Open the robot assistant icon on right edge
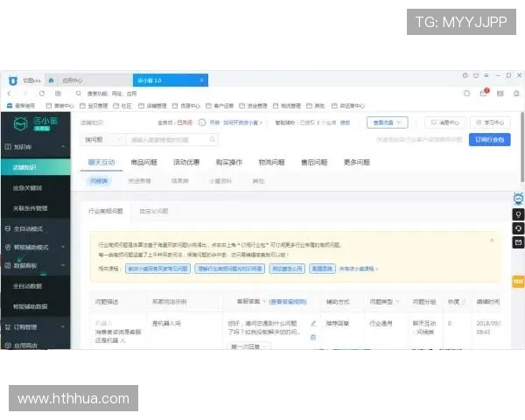Image resolution: width=525 pixels, height=420 pixels. tap(518, 199)
